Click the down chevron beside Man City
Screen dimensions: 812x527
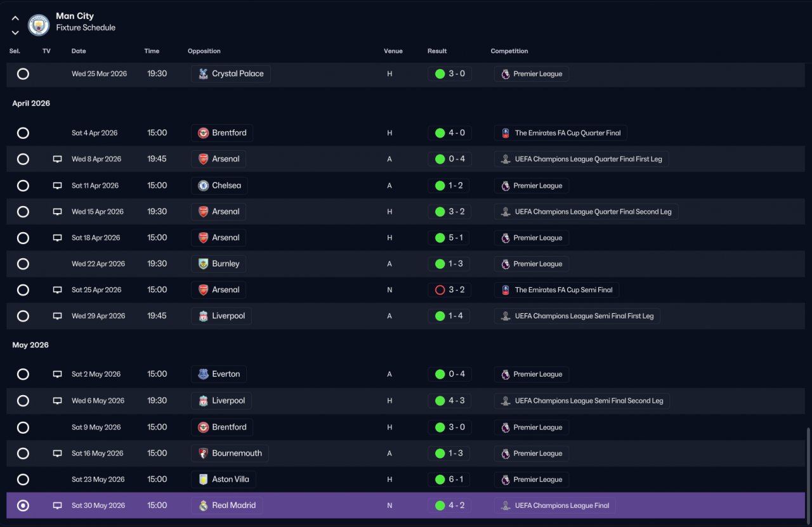(15, 32)
